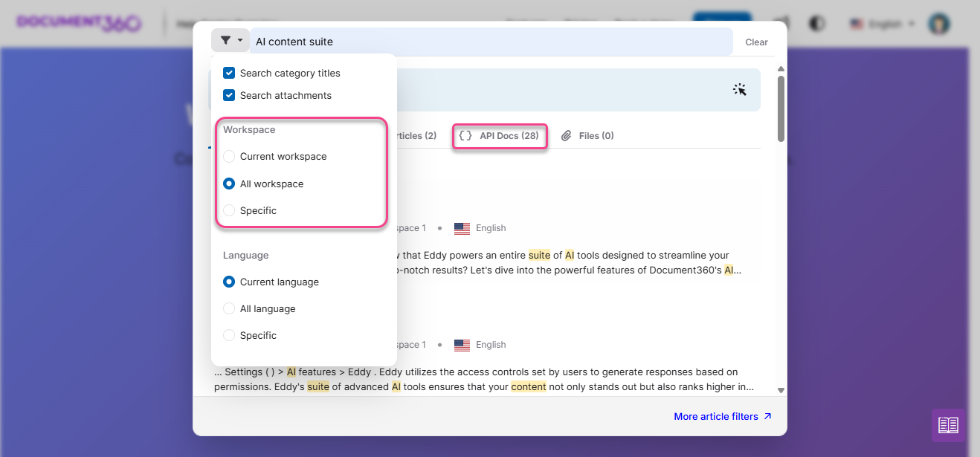This screenshot has width=980, height=457.
Task: Switch to the API Docs (28) tab
Action: tap(500, 136)
